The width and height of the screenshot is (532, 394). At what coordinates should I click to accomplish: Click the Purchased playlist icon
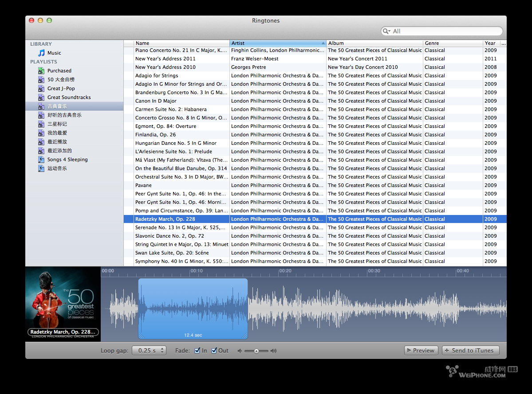41,71
